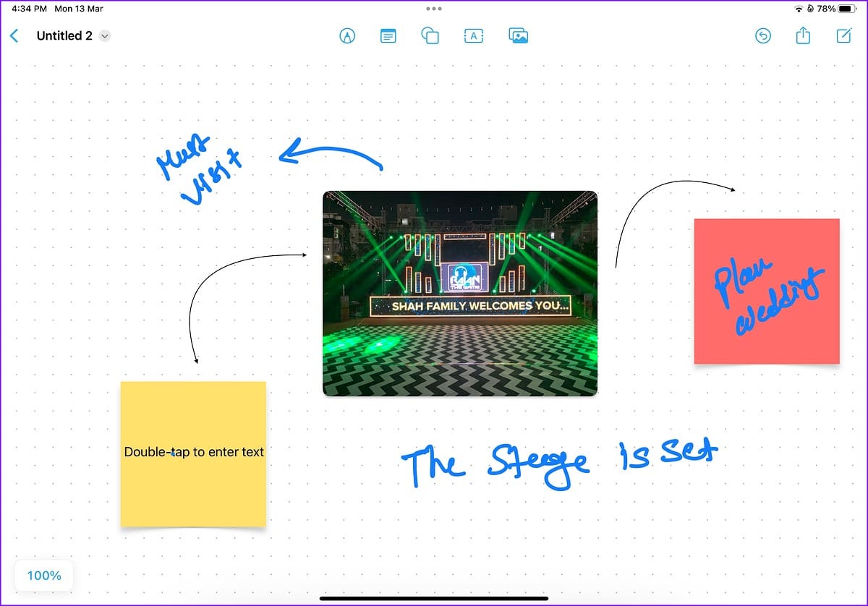868x606 pixels.
Task: Share the board
Action: (803, 35)
